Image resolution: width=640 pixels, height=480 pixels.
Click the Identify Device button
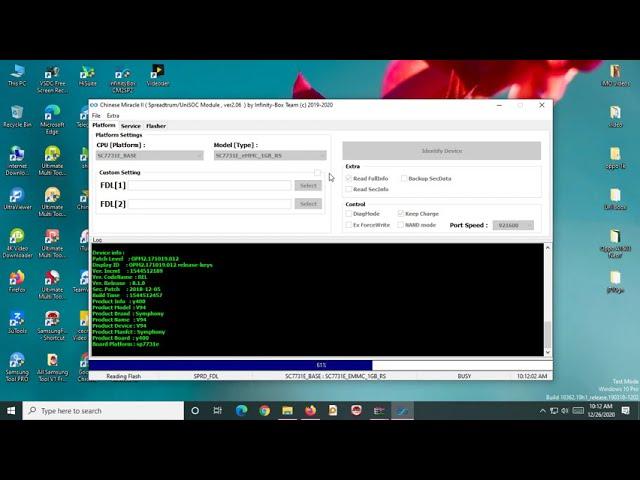pos(442,151)
